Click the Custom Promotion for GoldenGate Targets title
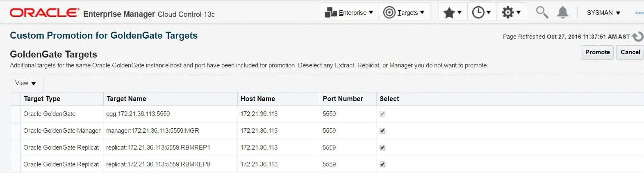Screen dimensions: 644x173 click(104, 35)
